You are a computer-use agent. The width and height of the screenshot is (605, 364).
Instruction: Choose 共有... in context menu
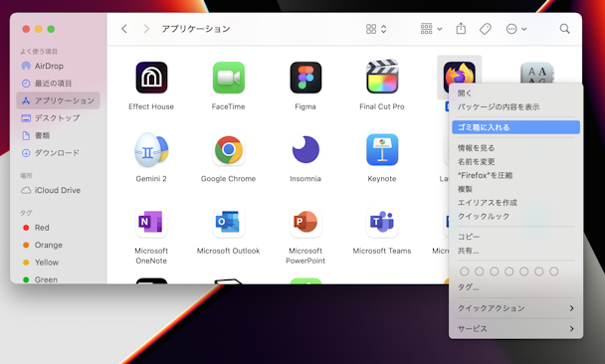pyautogui.click(x=515, y=251)
